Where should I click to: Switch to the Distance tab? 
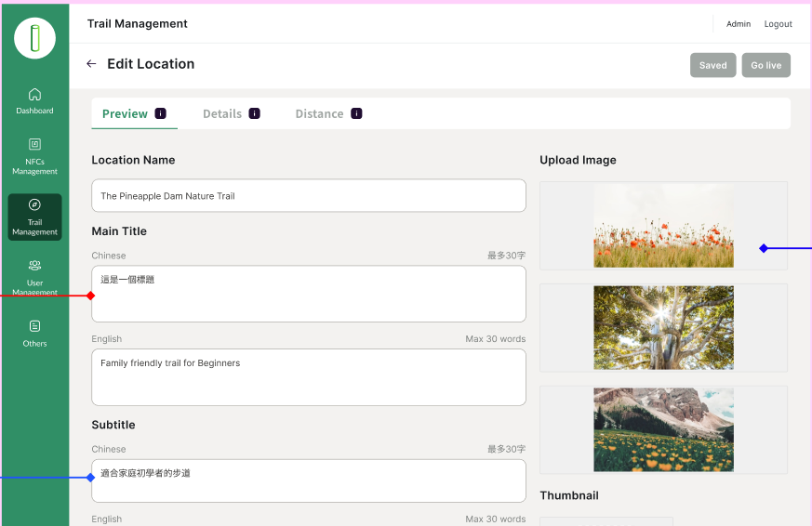pos(319,113)
